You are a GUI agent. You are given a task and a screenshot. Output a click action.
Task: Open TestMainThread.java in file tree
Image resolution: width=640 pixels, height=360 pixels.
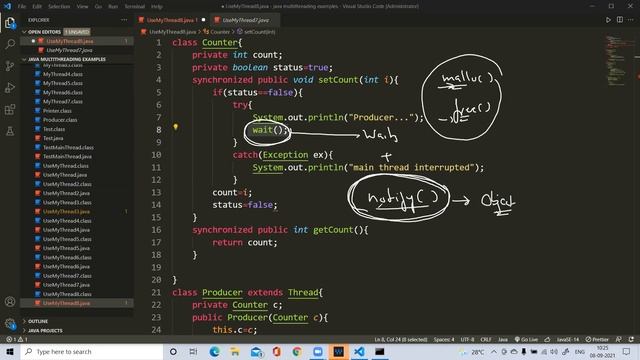pos(67,157)
